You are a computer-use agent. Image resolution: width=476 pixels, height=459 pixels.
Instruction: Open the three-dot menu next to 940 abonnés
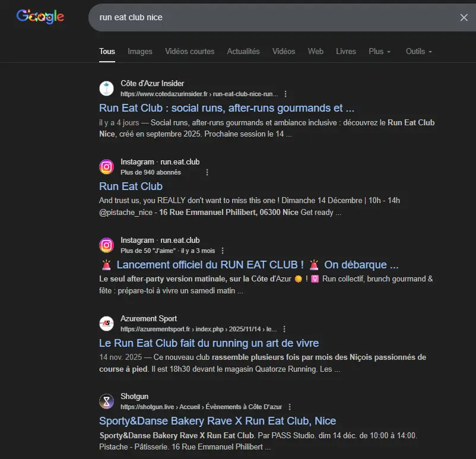(207, 172)
